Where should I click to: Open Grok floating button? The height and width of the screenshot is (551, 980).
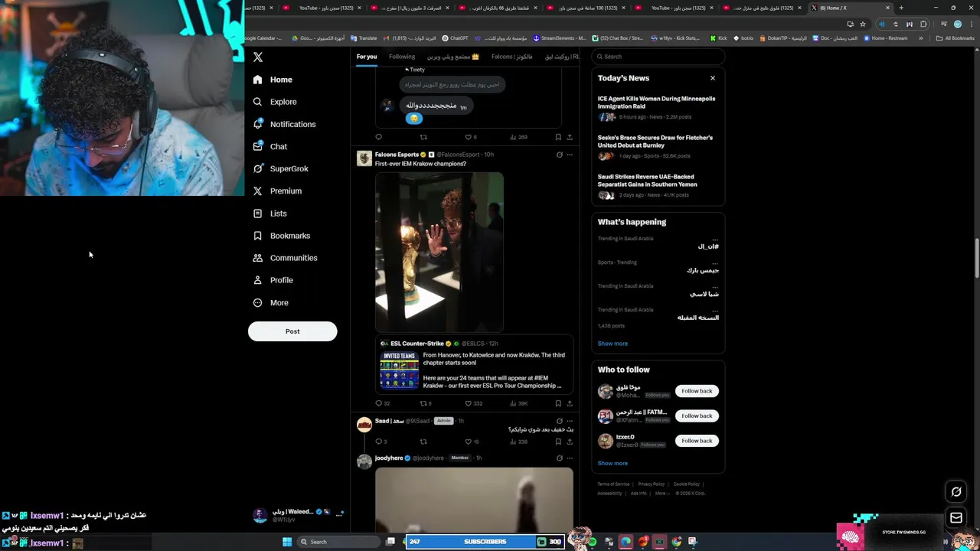click(956, 492)
